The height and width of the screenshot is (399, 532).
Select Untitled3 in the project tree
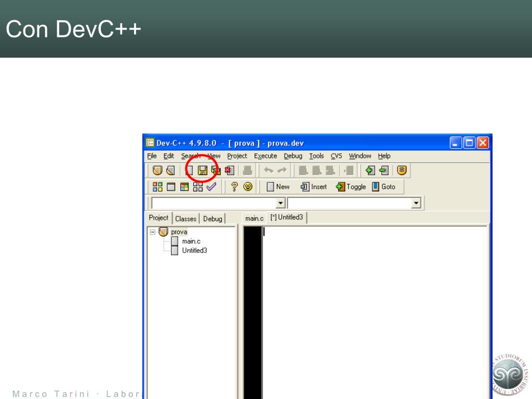pyautogui.click(x=194, y=250)
